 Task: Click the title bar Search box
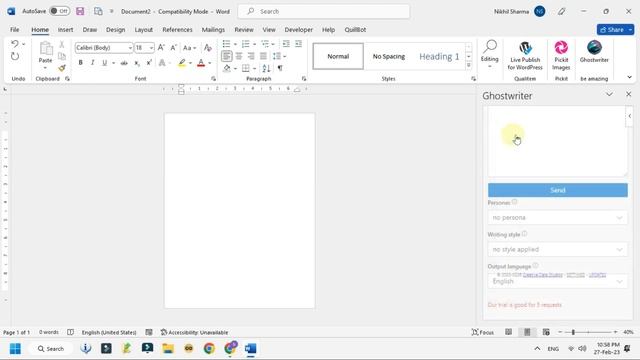click(x=324, y=11)
